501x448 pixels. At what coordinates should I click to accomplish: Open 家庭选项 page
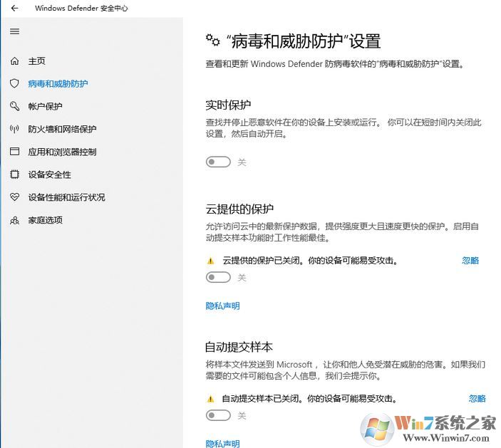point(45,220)
